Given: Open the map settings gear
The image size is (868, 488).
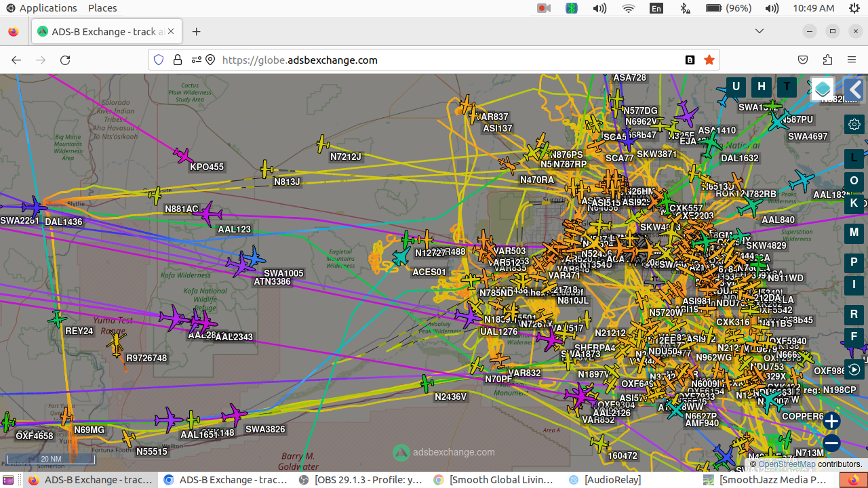Looking at the screenshot, I should click(854, 124).
